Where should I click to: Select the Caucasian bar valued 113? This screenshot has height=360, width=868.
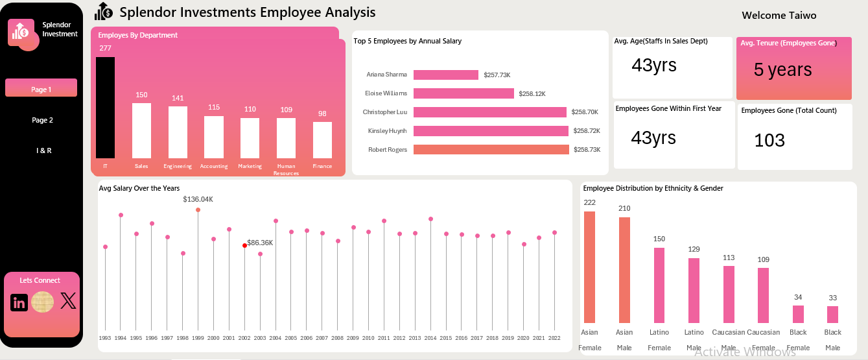coord(729,294)
